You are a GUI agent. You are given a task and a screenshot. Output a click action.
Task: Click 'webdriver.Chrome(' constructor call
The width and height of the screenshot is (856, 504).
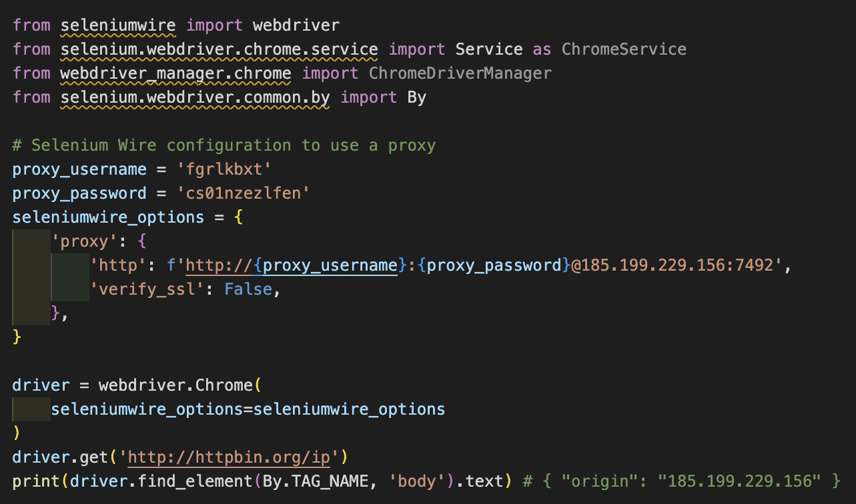click(x=181, y=385)
